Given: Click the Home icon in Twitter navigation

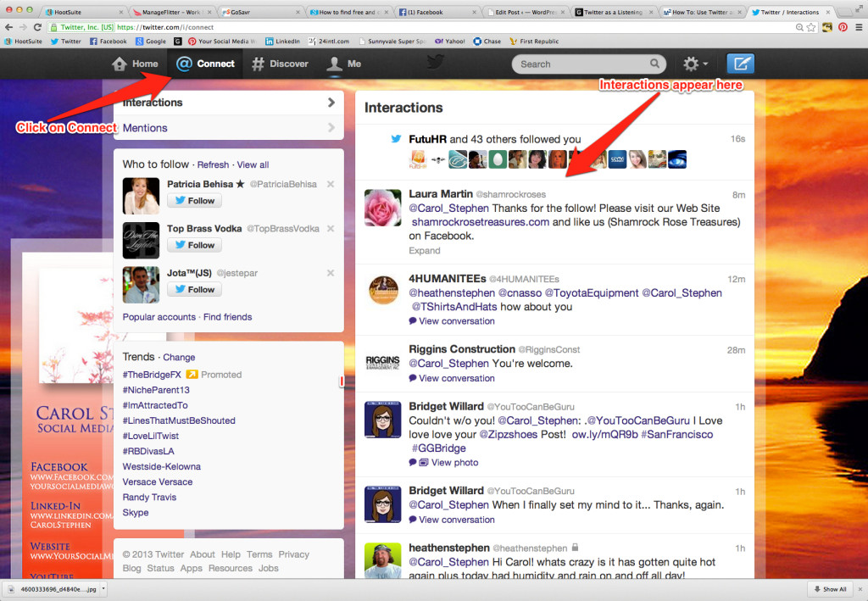Looking at the screenshot, I should (119, 64).
